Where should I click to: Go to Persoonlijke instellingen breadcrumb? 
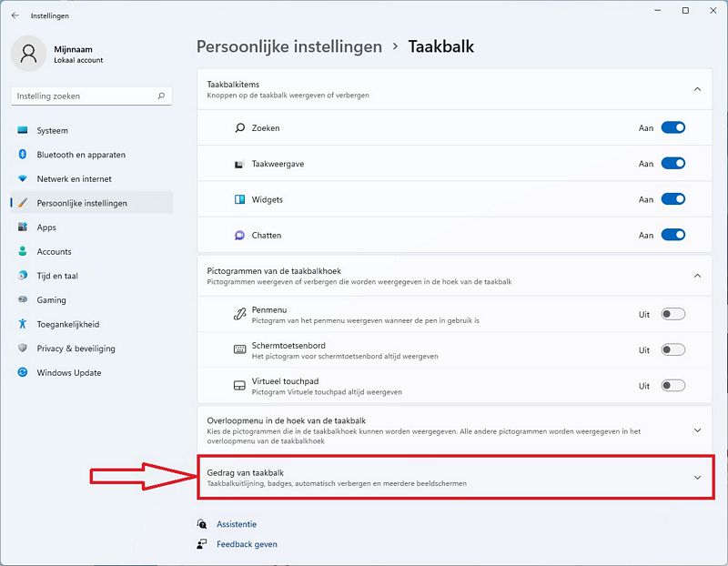[x=288, y=46]
